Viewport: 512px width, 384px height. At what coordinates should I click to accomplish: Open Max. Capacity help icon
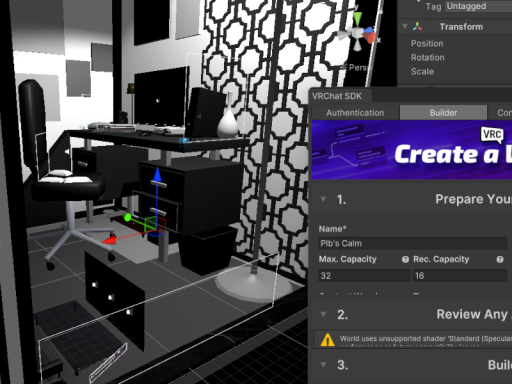pos(405,259)
